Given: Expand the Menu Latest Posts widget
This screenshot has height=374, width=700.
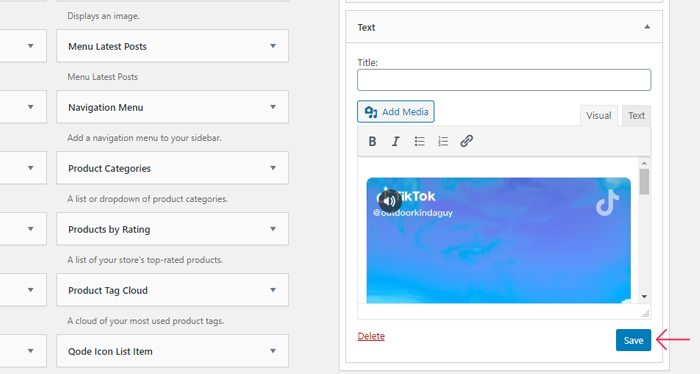Looking at the screenshot, I should [273, 46].
